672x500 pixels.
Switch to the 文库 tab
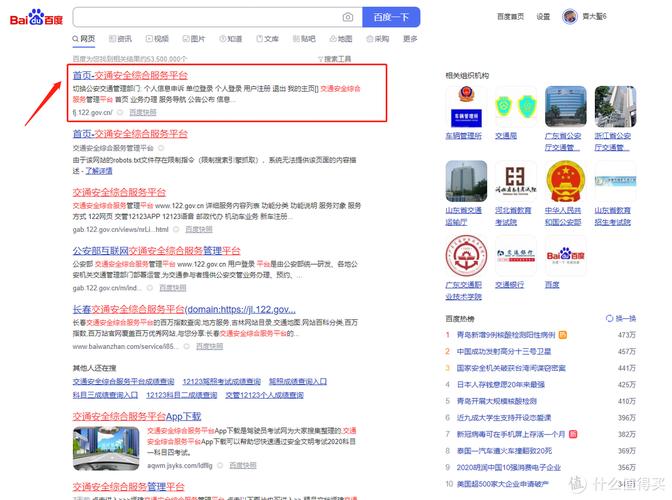tap(267, 39)
